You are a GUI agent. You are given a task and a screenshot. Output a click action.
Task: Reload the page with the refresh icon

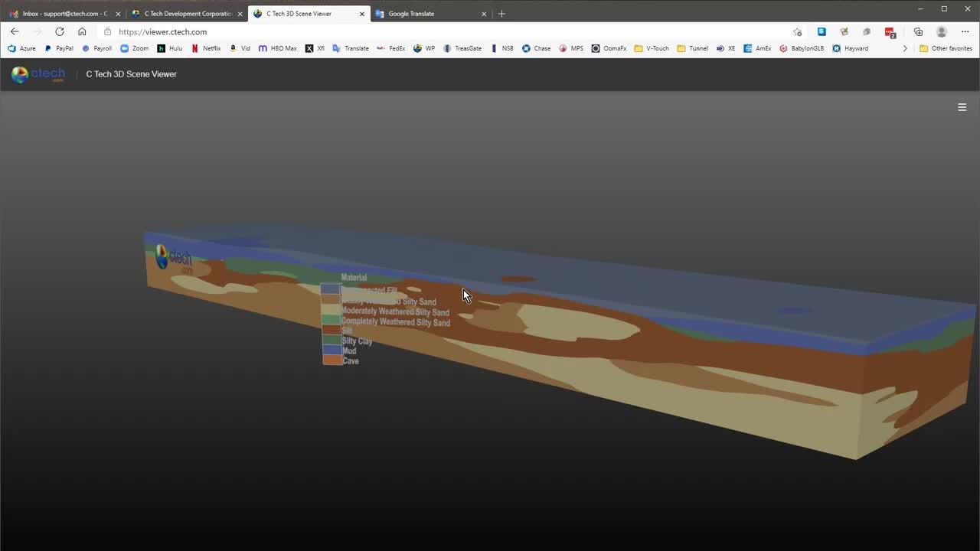coord(60,32)
